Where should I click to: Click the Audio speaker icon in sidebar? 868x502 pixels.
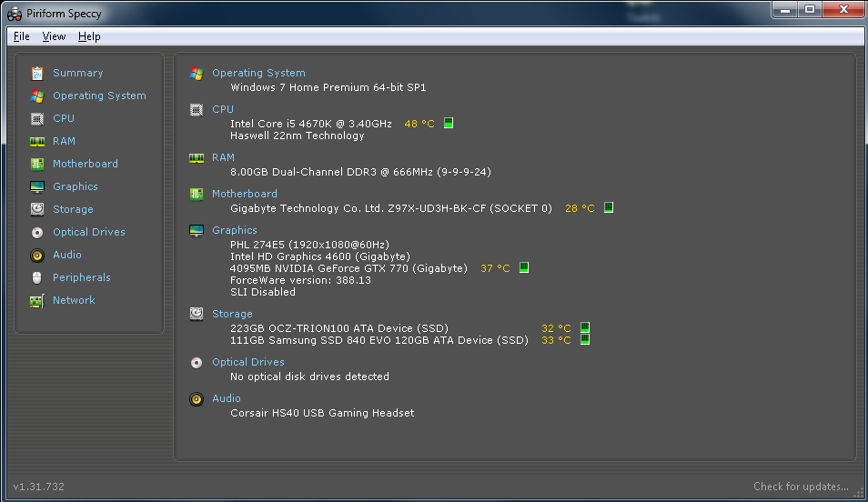[x=37, y=256]
